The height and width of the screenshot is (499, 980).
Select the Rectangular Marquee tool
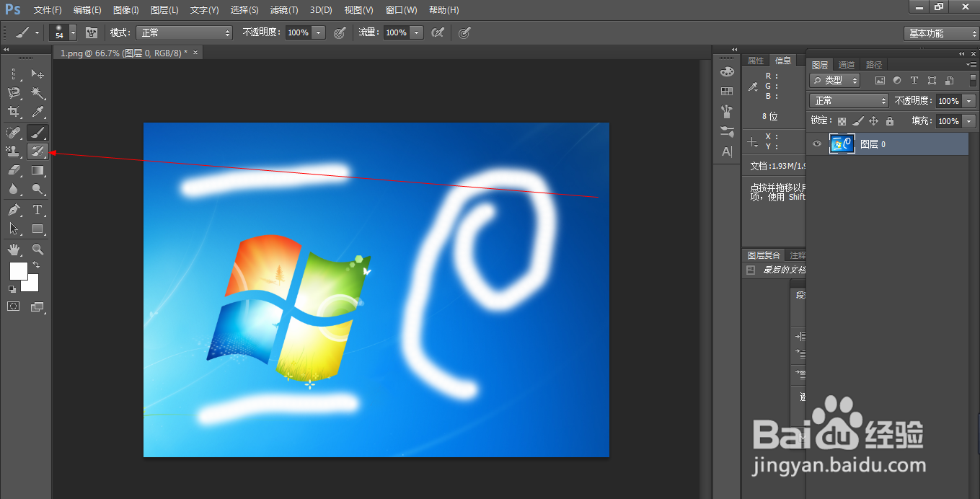click(x=14, y=74)
